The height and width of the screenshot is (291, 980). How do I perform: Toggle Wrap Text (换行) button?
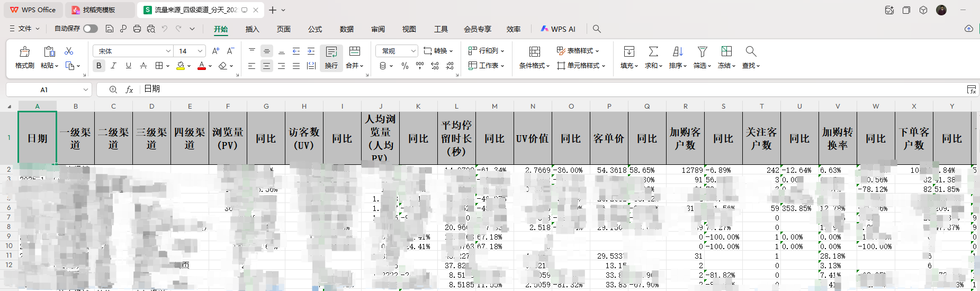[x=331, y=58]
